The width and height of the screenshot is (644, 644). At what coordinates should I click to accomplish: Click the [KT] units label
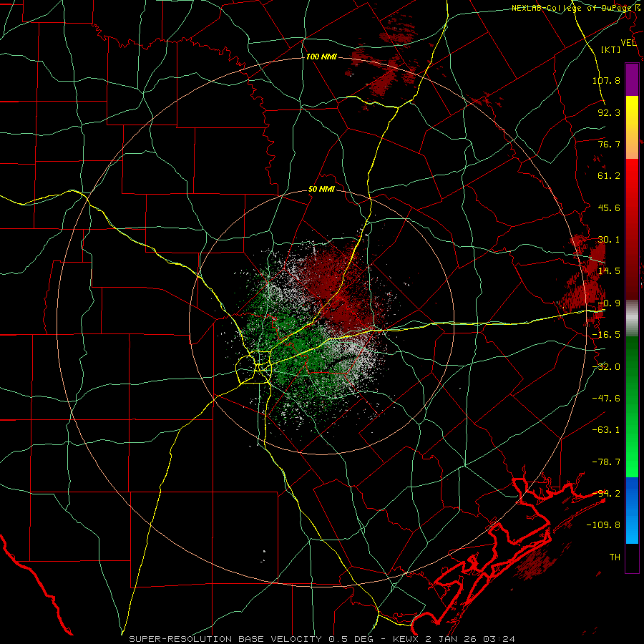pyautogui.click(x=611, y=49)
